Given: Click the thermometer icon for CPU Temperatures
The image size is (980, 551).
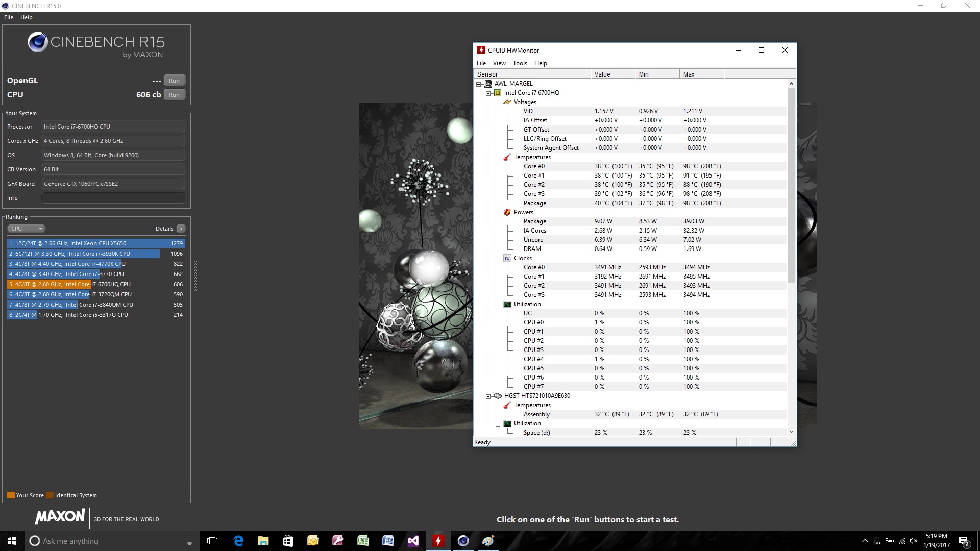Looking at the screenshot, I should (x=507, y=157).
